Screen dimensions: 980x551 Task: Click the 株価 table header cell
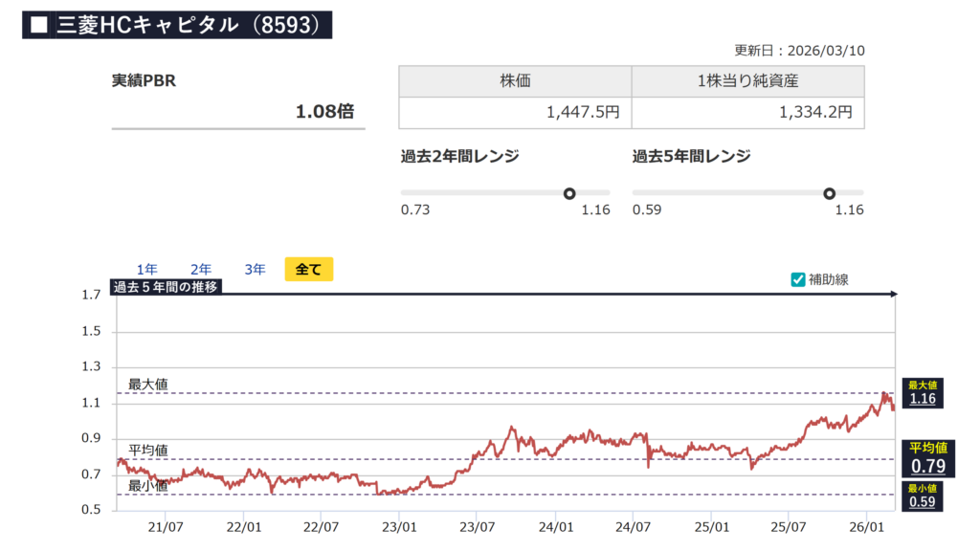pos(515,81)
